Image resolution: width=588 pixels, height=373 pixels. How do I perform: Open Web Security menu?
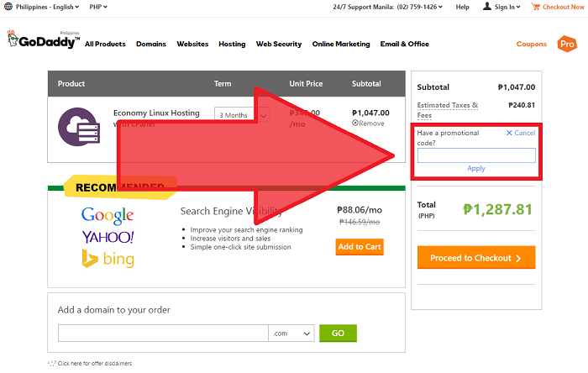pos(279,44)
